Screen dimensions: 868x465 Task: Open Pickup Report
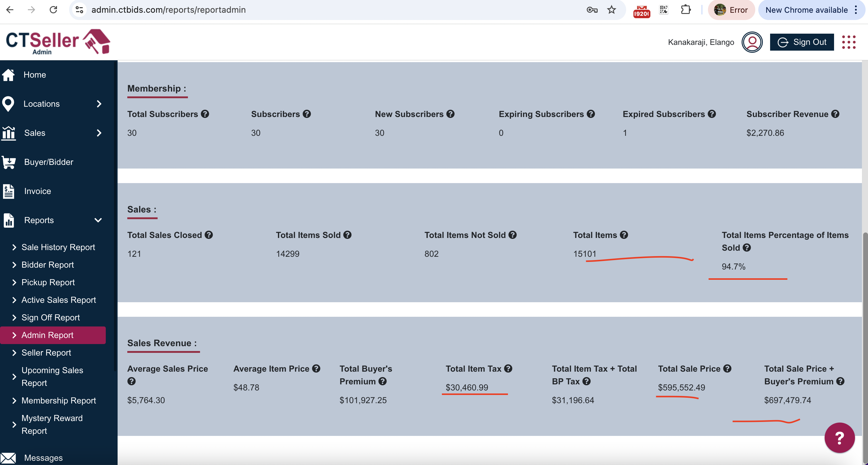[x=48, y=283]
